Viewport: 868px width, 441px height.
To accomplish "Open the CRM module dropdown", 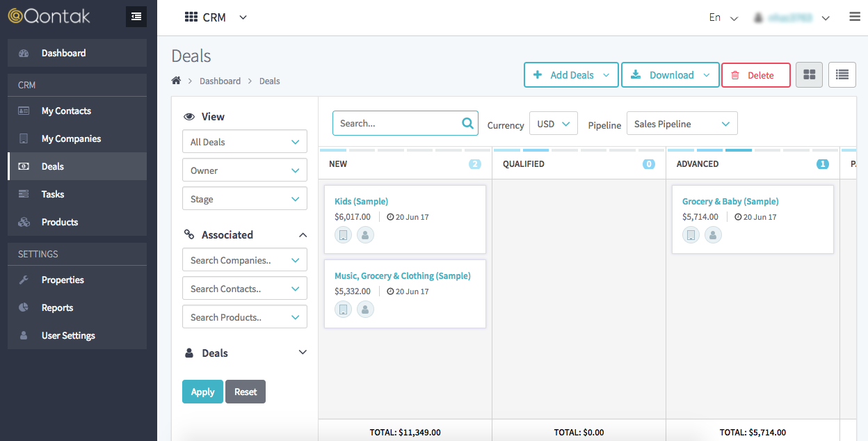I will point(216,17).
